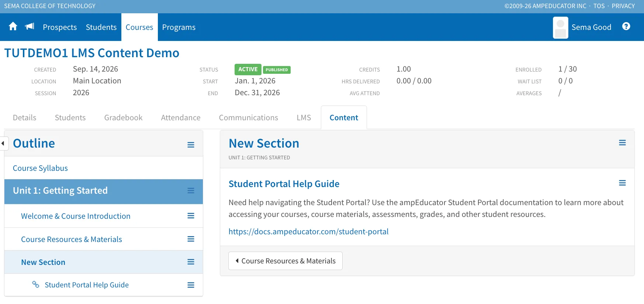The image size is (644, 304).
Task: Follow the docs.ampeducator.com student-portal link
Action: coord(309,232)
